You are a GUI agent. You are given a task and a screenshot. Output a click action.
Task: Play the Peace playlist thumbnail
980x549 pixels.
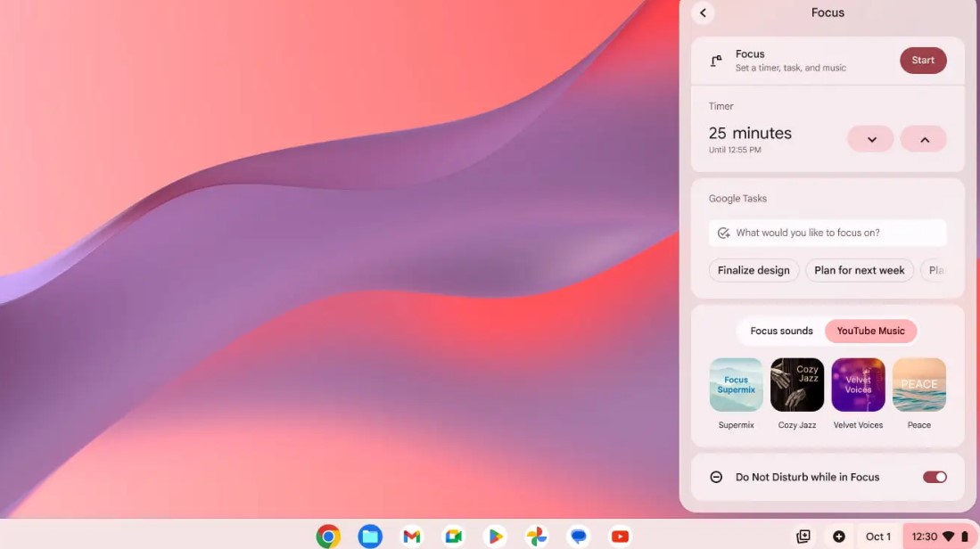point(919,385)
